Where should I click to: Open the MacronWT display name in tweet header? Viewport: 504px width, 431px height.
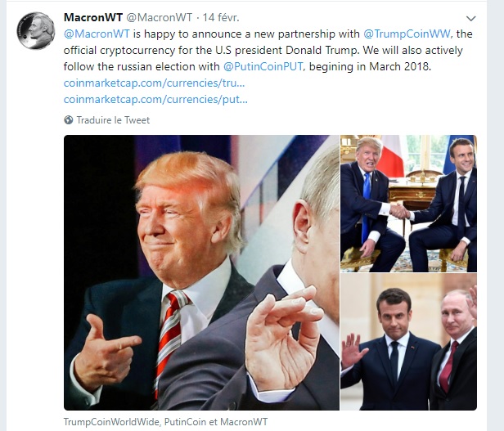(93, 17)
